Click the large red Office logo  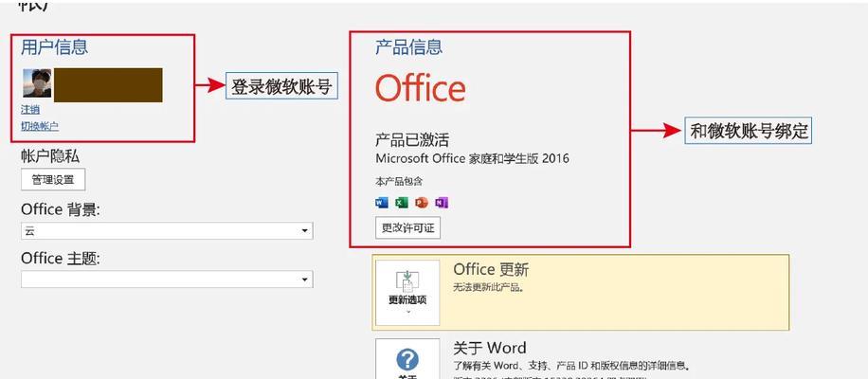coord(420,88)
